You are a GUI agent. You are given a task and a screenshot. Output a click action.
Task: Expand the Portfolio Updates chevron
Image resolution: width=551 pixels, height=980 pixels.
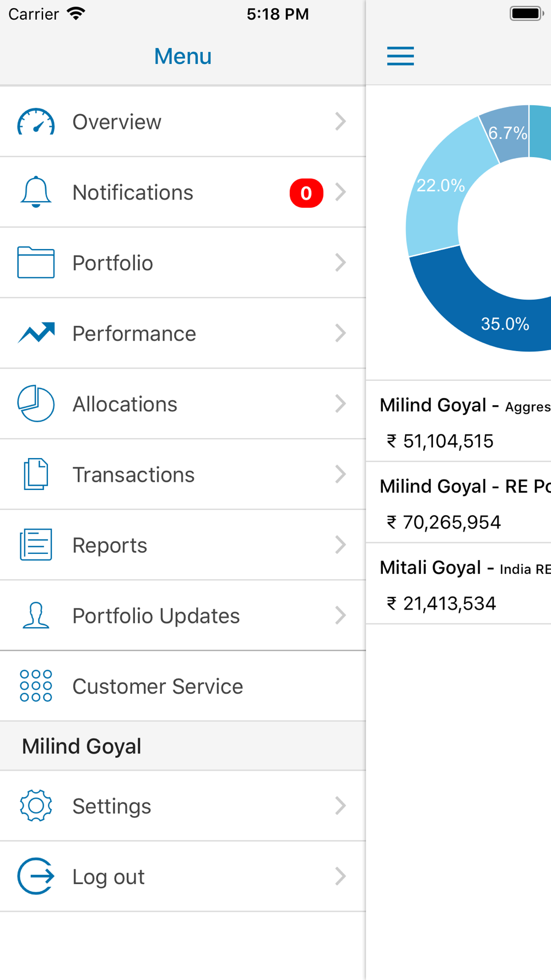tap(341, 615)
